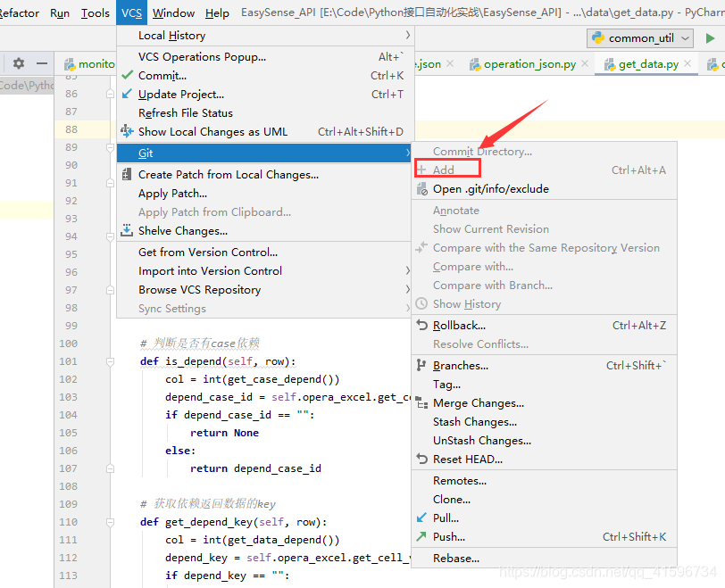Choose VCS Operations Popup
This screenshot has height=588, width=725.
[x=263, y=56]
